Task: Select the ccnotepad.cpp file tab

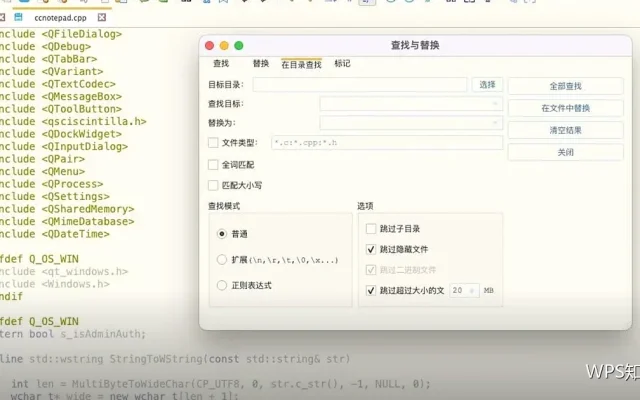Action: coord(60,18)
